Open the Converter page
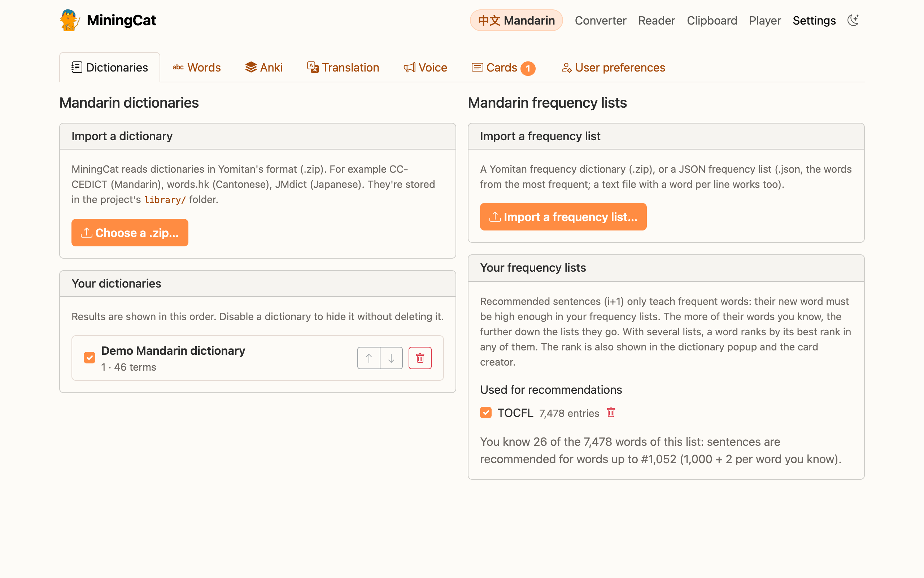 pos(600,20)
